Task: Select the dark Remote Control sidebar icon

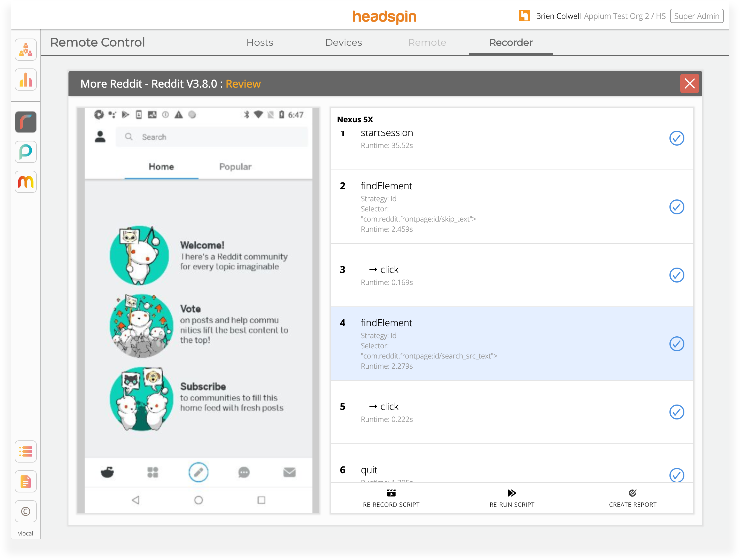Action: tap(26, 122)
